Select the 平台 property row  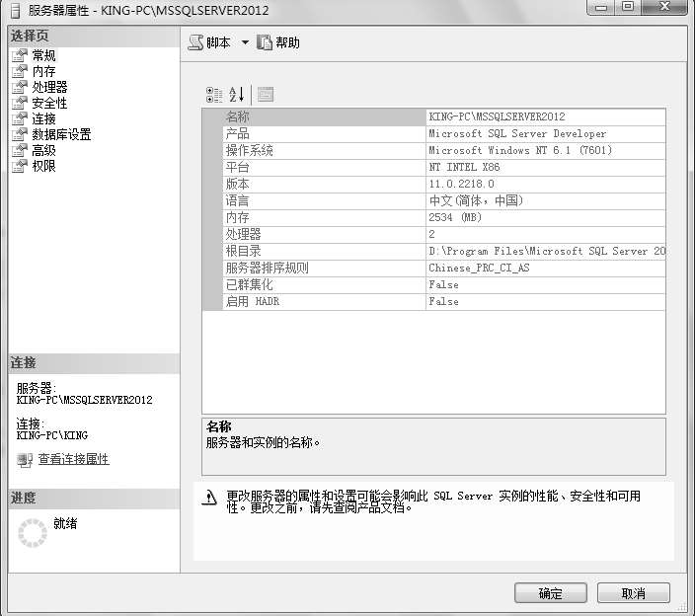[443, 168]
